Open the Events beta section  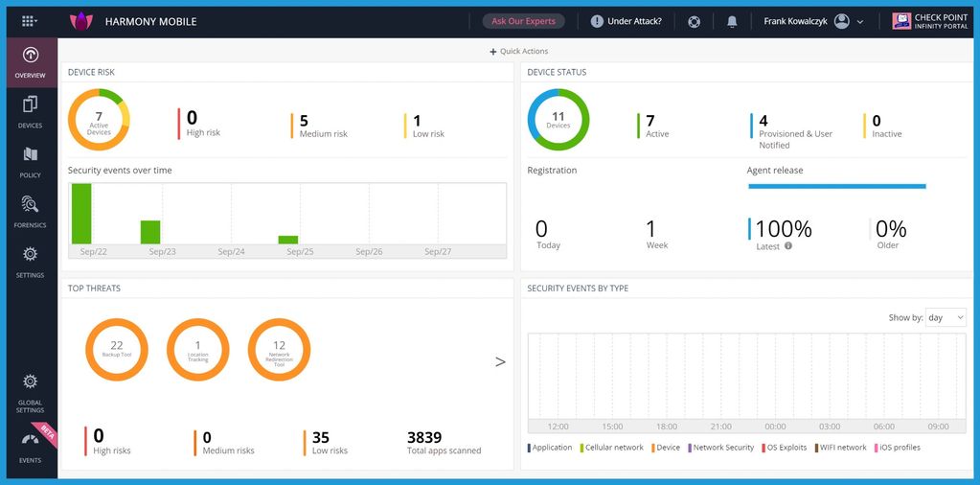tap(30, 447)
